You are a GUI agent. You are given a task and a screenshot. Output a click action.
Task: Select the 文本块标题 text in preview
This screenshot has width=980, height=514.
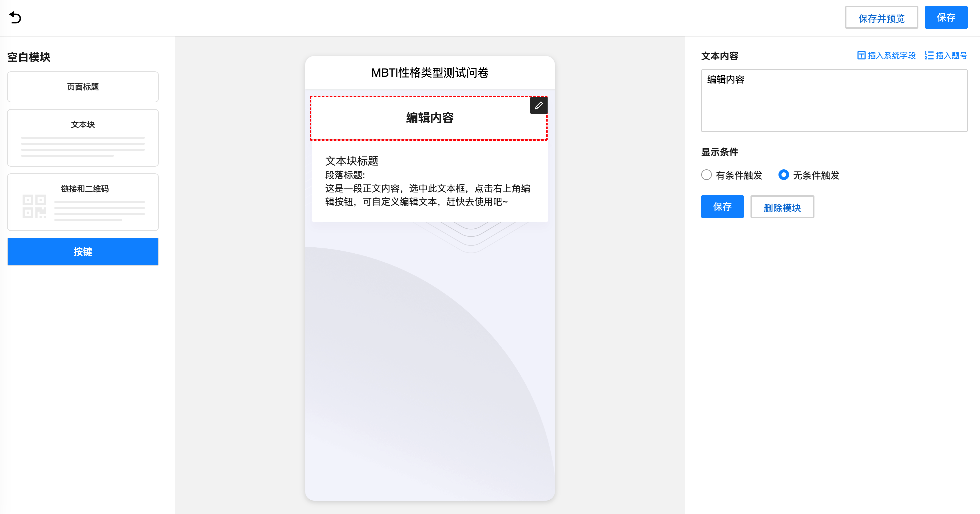pyautogui.click(x=351, y=161)
